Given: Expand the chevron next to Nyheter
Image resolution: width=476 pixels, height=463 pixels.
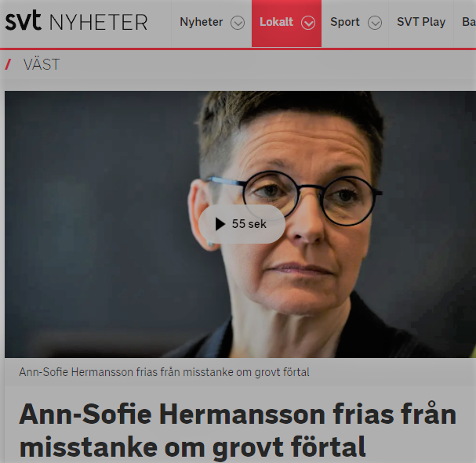Looking at the screenshot, I should coord(238,23).
